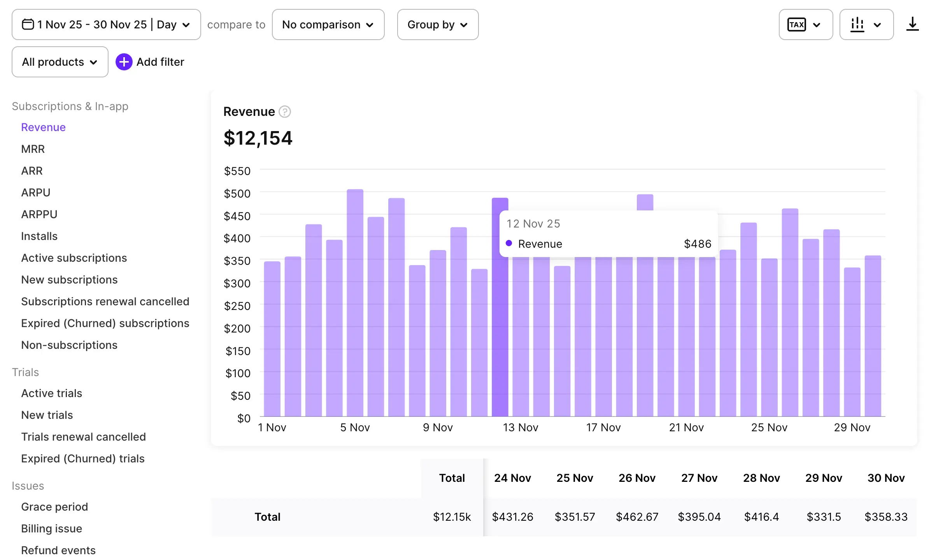Image resolution: width=936 pixels, height=560 pixels.
Task: Click the purple highlighted bar for 12 Nov
Action: click(x=501, y=311)
